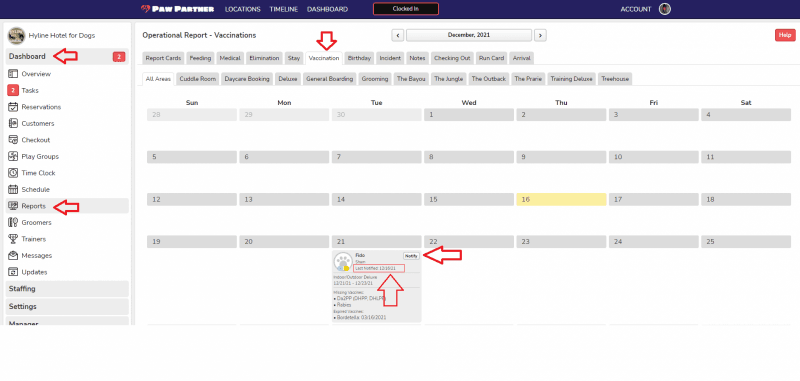The width and height of the screenshot is (800, 381).
Task: Filter by Treehouse area tab
Action: [615, 79]
